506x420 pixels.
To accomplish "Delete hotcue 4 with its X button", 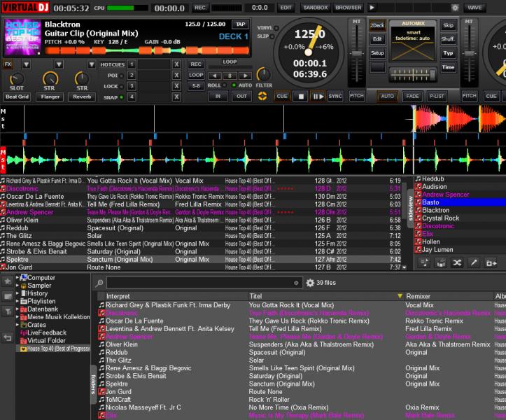I will [x=176, y=97].
